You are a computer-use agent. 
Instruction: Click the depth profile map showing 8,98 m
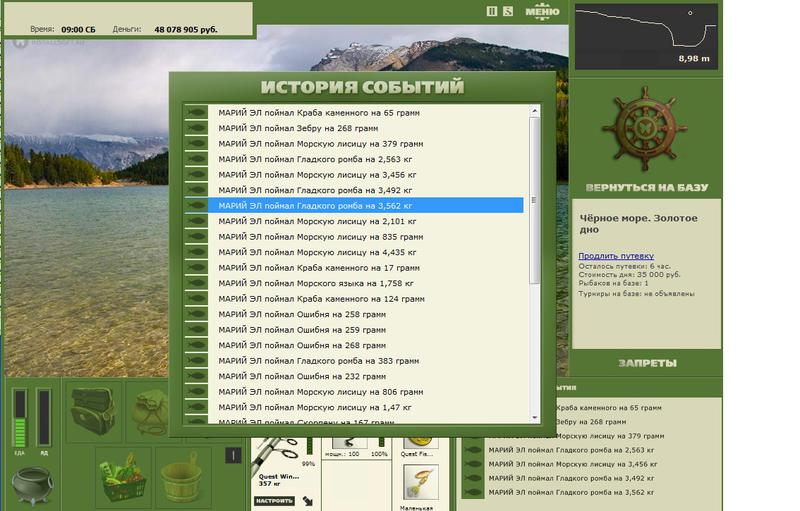click(x=646, y=36)
